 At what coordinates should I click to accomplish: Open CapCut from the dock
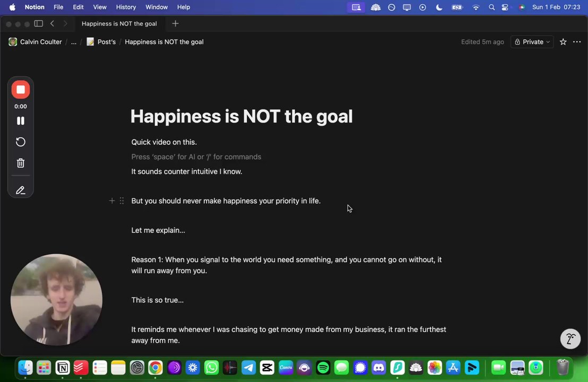267,368
